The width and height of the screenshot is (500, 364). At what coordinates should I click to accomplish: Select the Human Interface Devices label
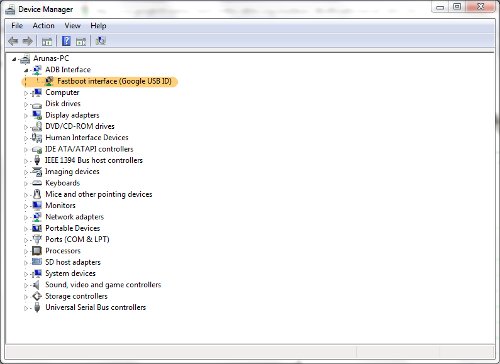pos(87,137)
